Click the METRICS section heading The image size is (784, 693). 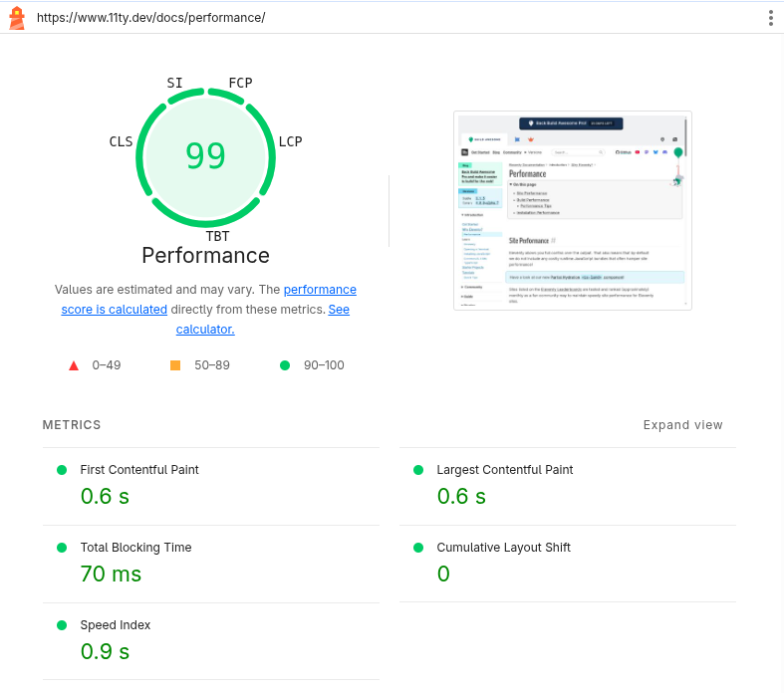pos(72,425)
